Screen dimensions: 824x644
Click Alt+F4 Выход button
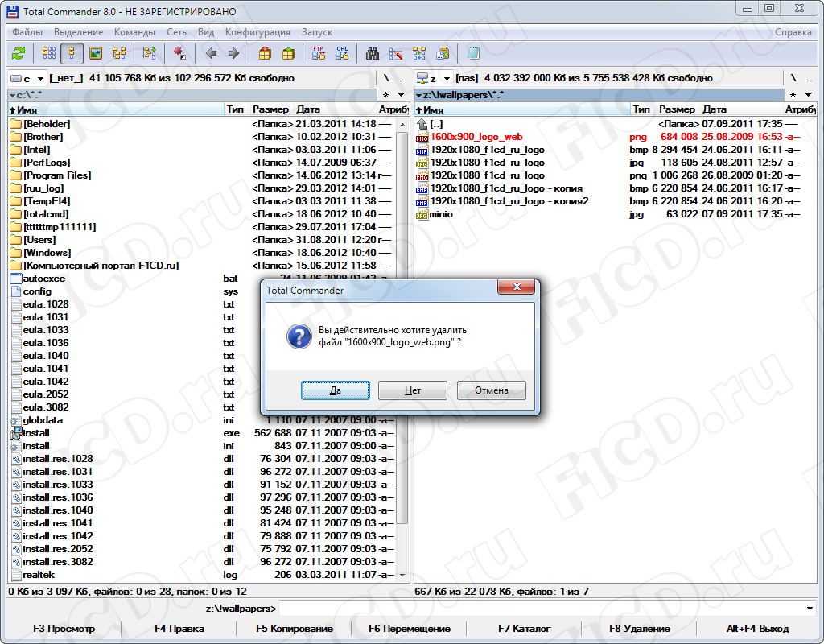point(757,628)
